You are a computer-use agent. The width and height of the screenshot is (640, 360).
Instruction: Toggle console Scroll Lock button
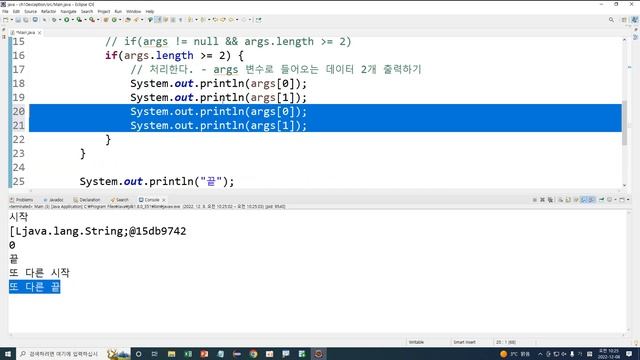pyautogui.click(x=568, y=200)
